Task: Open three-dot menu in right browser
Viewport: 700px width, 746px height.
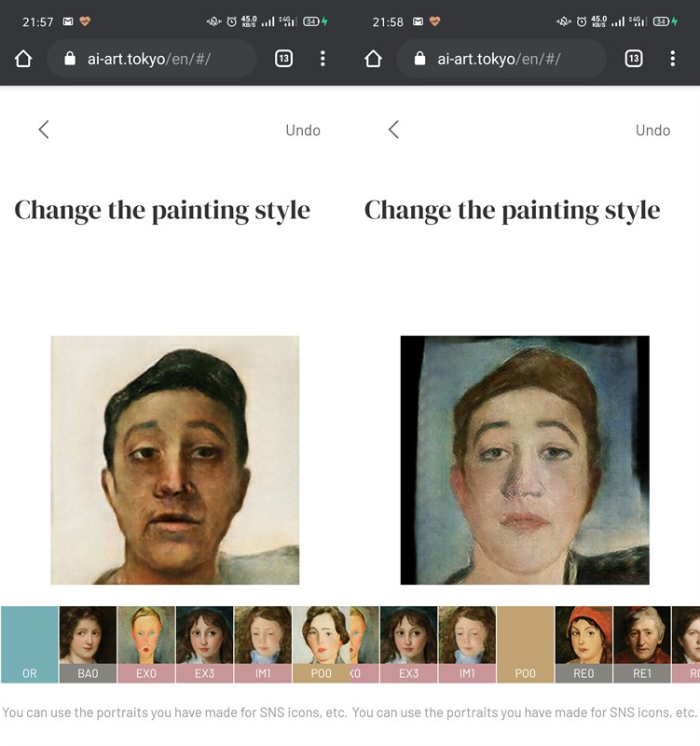Action: (673, 59)
